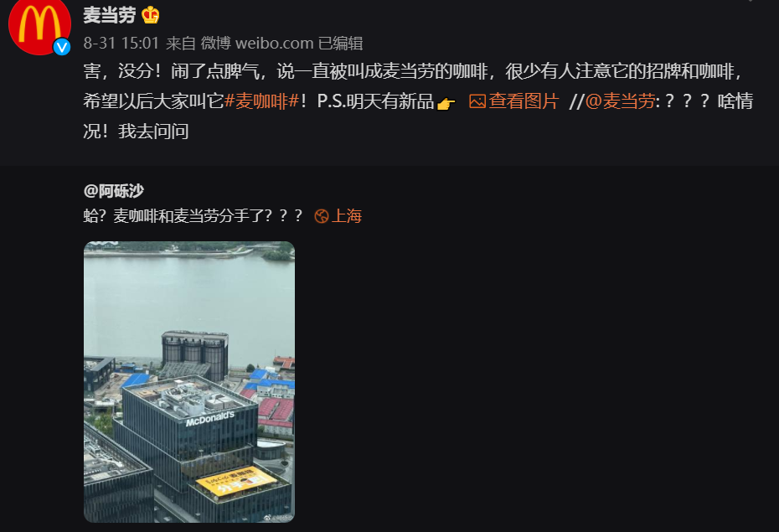Image resolution: width=779 pixels, height=532 pixels.
Task: Click the 查看图片 text link
Action: click(524, 101)
